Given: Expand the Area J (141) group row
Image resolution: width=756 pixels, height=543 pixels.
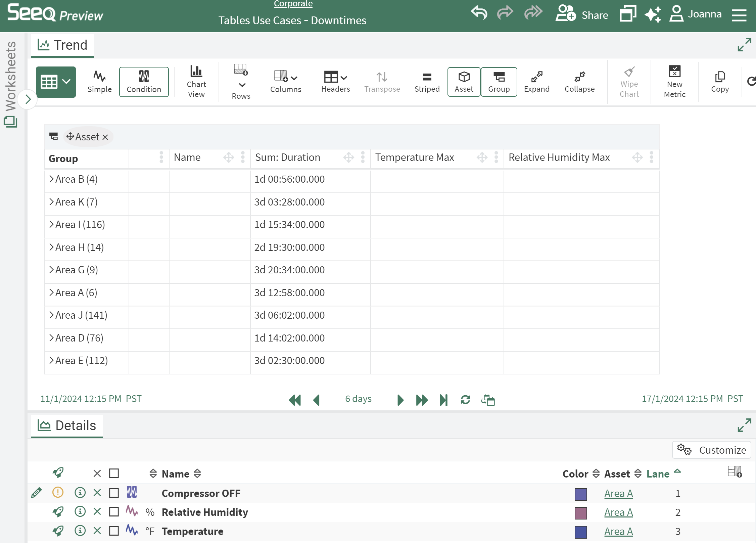Looking at the screenshot, I should point(51,315).
